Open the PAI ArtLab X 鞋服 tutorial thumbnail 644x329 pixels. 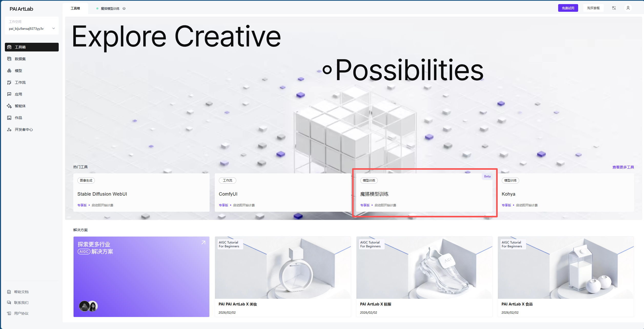point(424,268)
